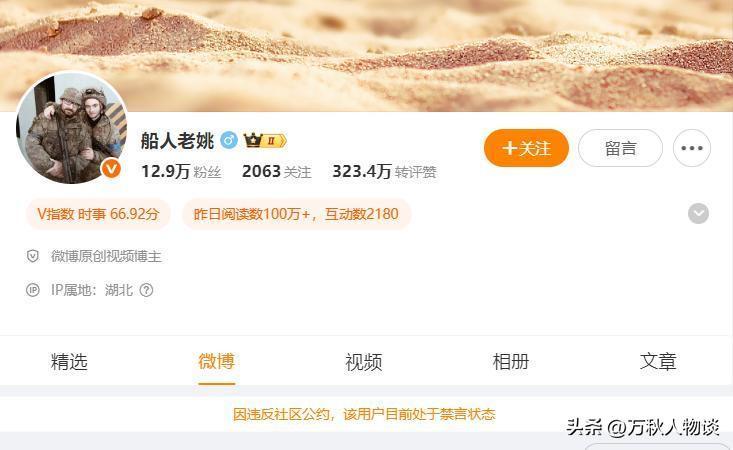Switch to the 精选 tab

(69, 362)
